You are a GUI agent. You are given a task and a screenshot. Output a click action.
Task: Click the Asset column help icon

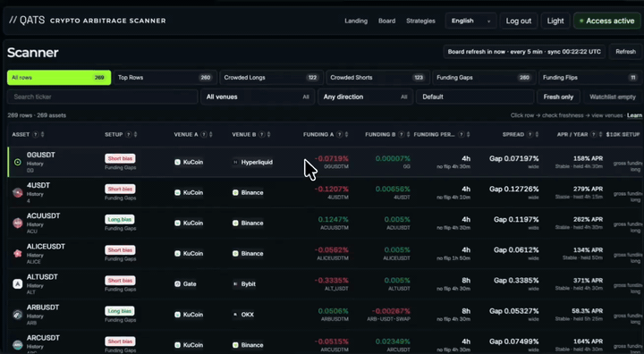(36, 135)
